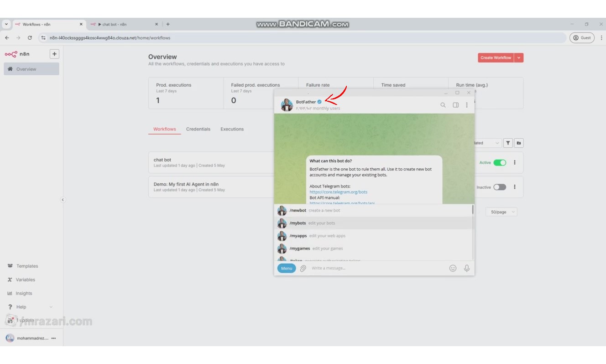Viewport: 606px width, 364px height.
Task: Click the plus icon next to n8n logo
Action: (x=54, y=54)
